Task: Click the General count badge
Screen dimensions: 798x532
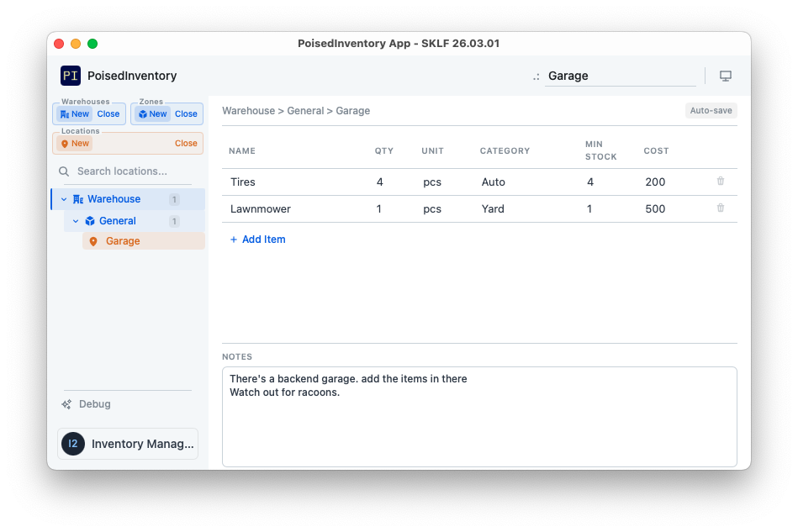Action: point(174,221)
